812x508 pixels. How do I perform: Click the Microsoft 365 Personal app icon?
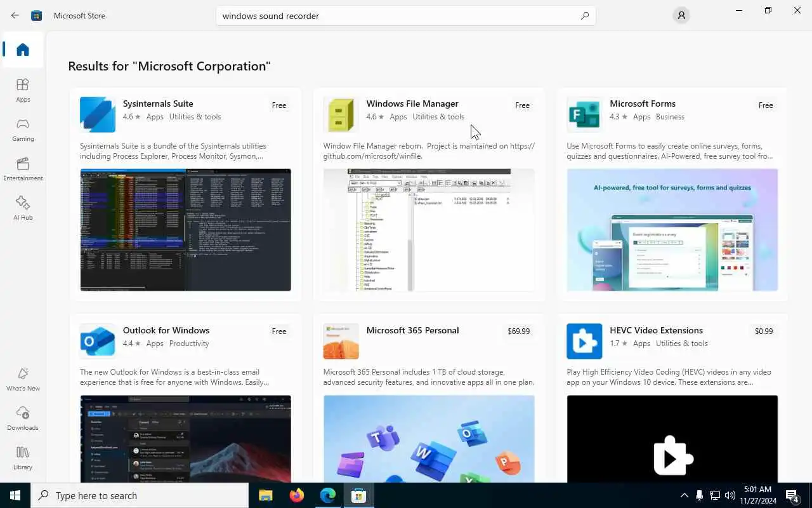[341, 341]
